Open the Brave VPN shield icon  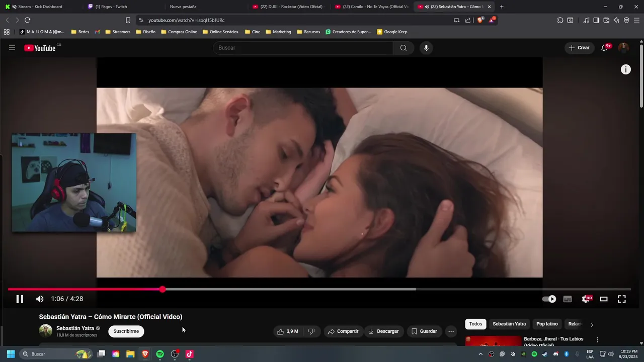(626, 20)
